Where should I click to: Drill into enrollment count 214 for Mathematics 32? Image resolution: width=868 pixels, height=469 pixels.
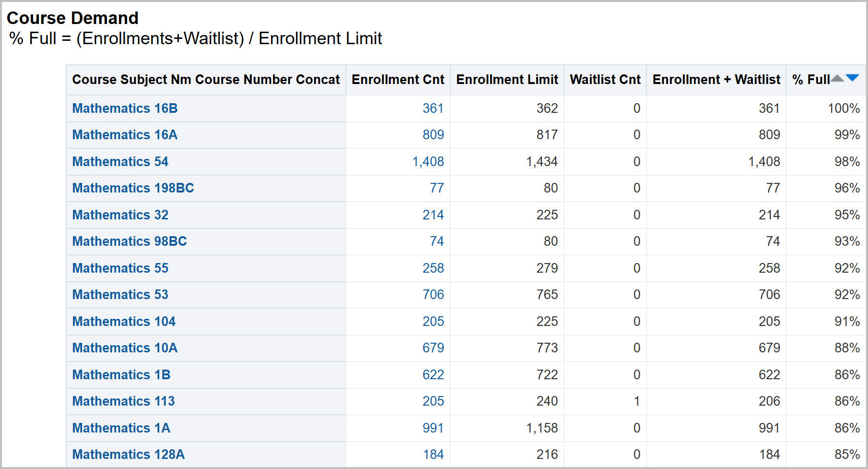[x=433, y=215]
